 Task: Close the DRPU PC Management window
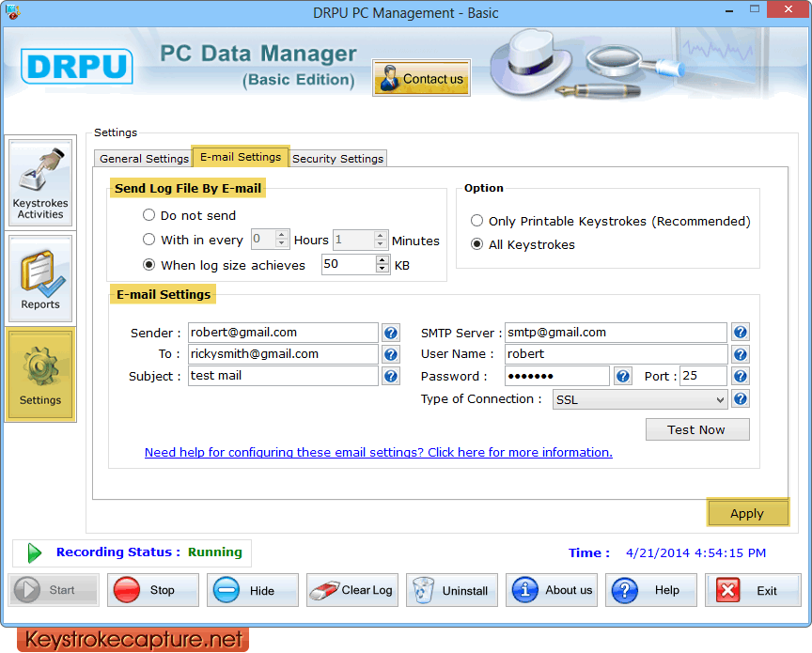[x=788, y=9]
